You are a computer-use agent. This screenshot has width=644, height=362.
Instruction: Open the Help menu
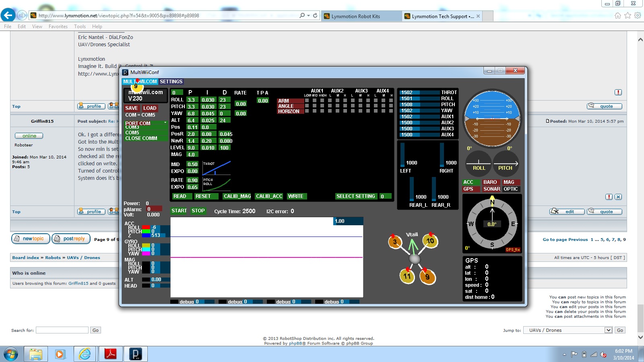pos(97,27)
